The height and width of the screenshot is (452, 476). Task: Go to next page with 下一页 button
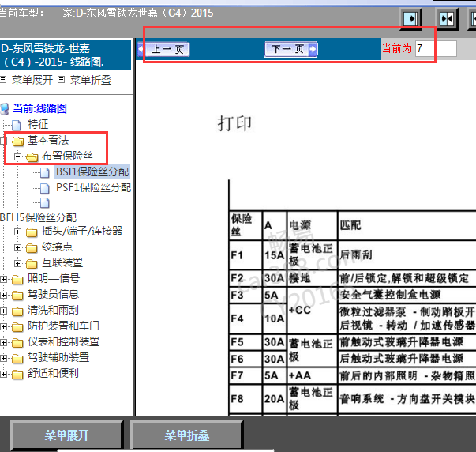290,49
